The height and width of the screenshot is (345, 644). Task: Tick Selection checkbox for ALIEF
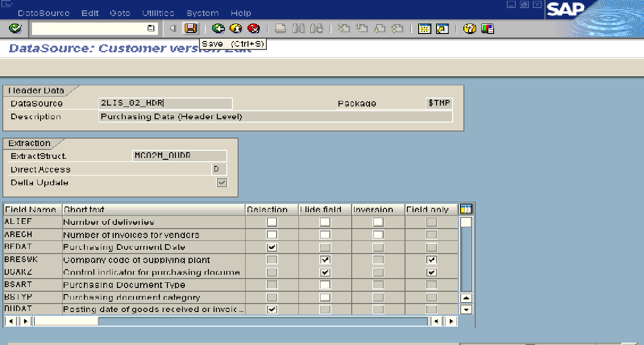tap(272, 222)
